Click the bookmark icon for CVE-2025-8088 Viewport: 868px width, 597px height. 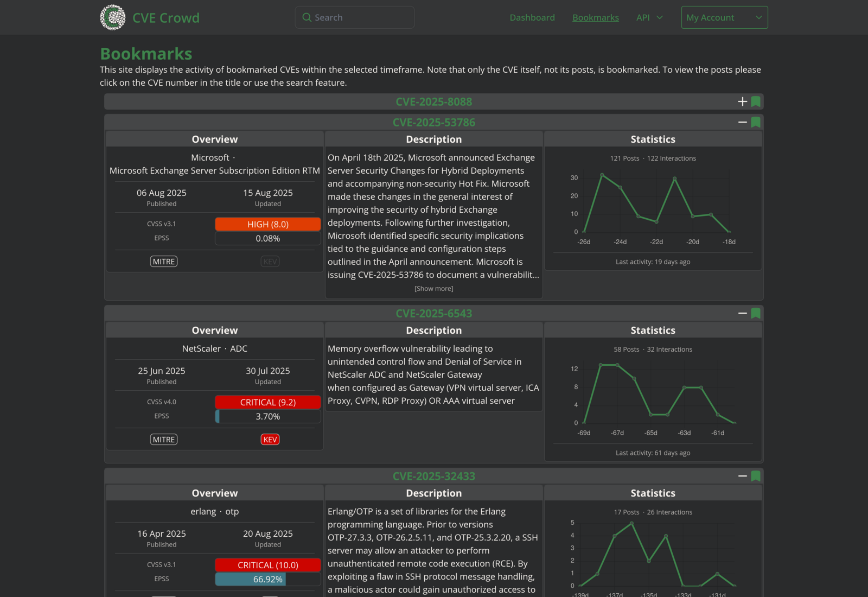click(x=756, y=102)
